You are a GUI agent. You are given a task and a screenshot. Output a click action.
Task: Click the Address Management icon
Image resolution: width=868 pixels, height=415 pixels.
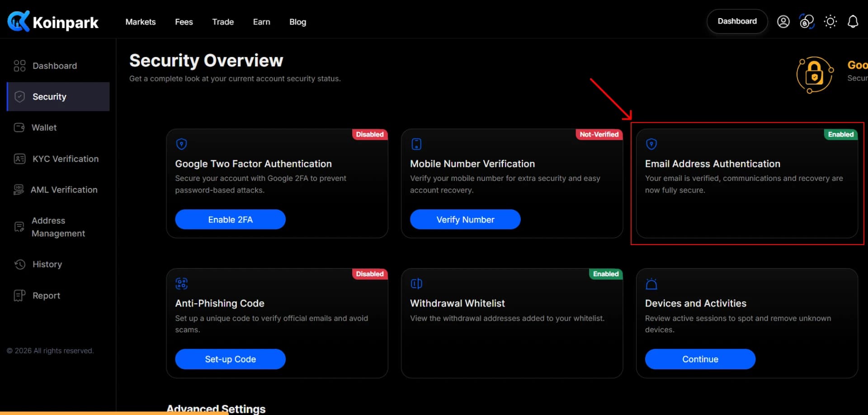(19, 227)
